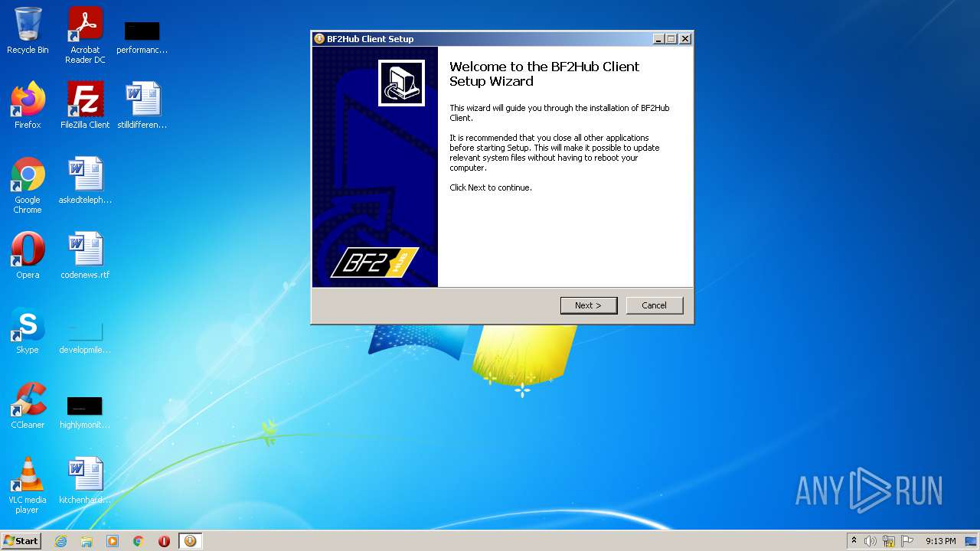The height and width of the screenshot is (551, 980).
Task: Click the 'Click Next to continue.' text
Action: pos(491,187)
